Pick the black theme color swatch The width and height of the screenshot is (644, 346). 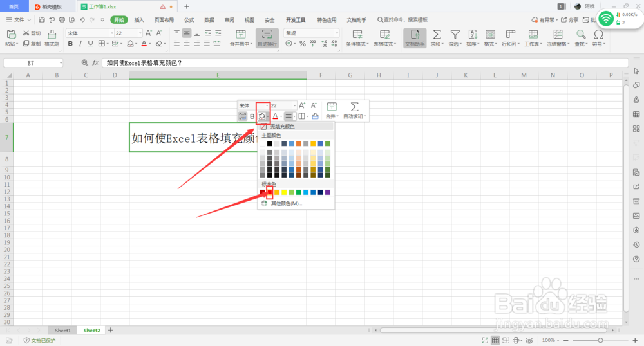[269, 144]
